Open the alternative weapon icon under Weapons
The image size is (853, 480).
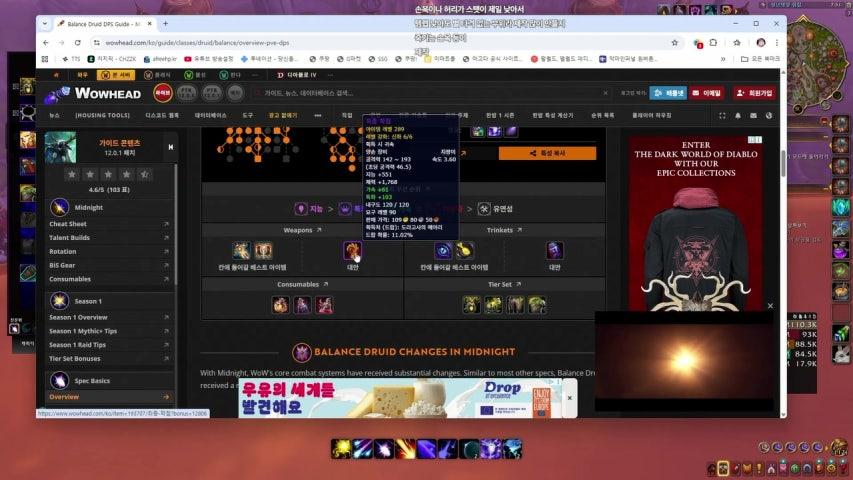[353, 250]
